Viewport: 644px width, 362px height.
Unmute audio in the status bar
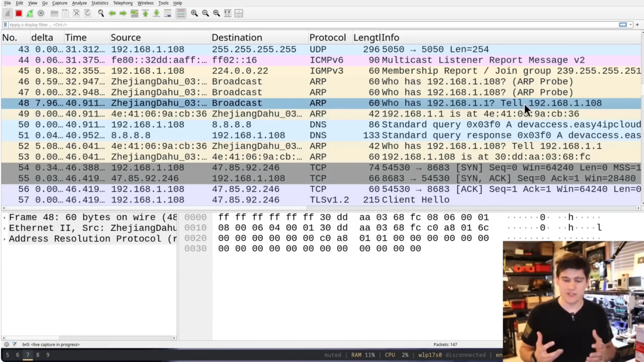(332, 355)
